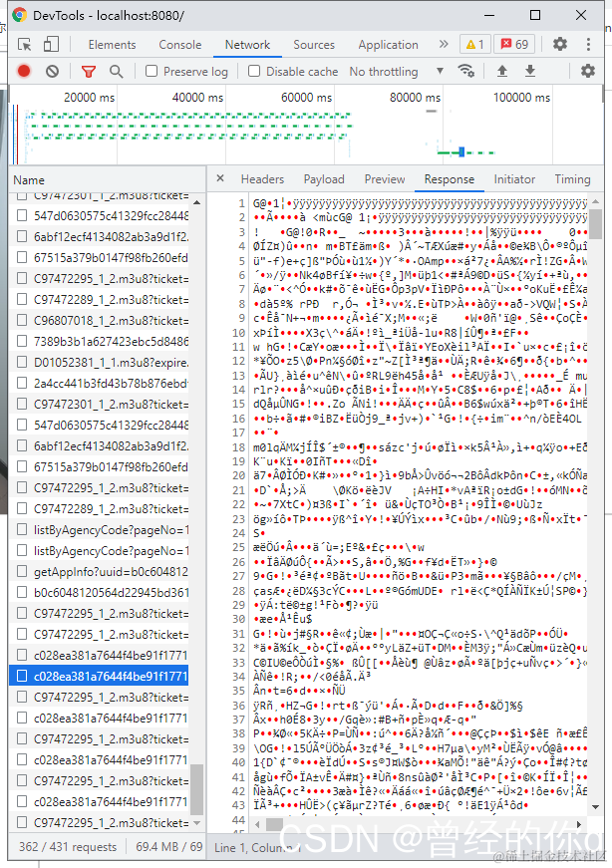Image resolution: width=612 pixels, height=868 pixels.
Task: Check the box for 547d0630575c41329fcc2844 first row
Action: click(22, 215)
